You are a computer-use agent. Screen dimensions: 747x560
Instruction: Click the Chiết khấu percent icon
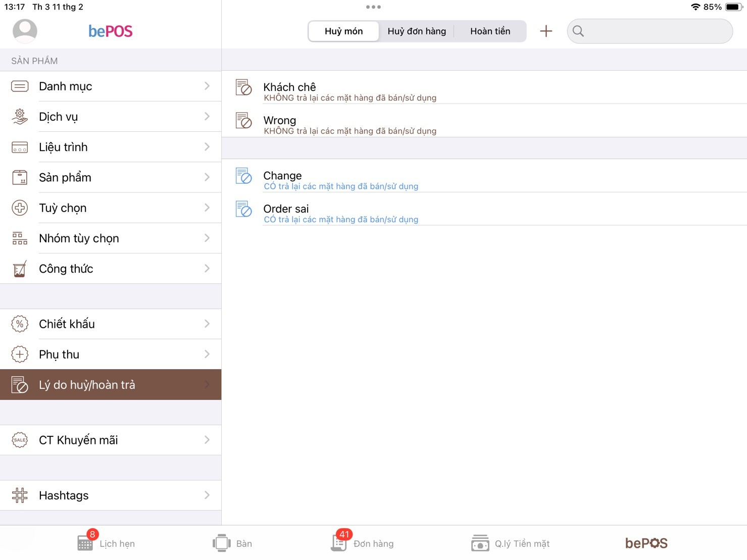tap(20, 324)
